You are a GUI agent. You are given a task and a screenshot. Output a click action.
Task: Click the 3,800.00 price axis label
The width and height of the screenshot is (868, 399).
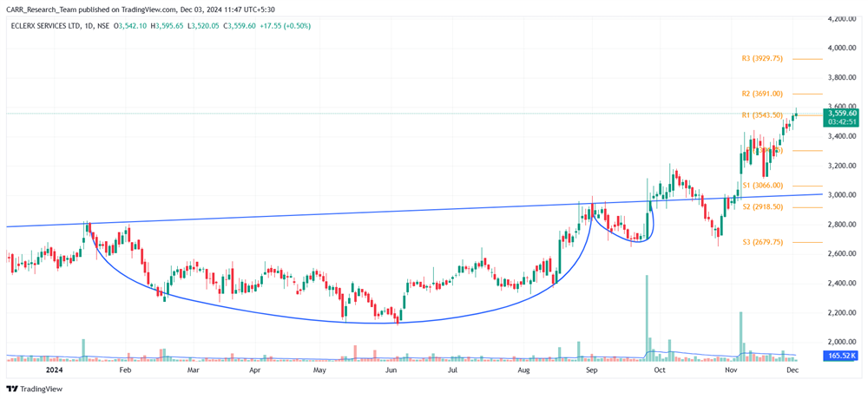point(843,77)
